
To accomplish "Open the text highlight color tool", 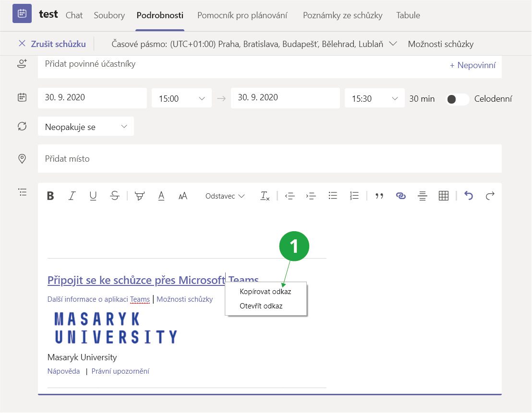I will 140,196.
